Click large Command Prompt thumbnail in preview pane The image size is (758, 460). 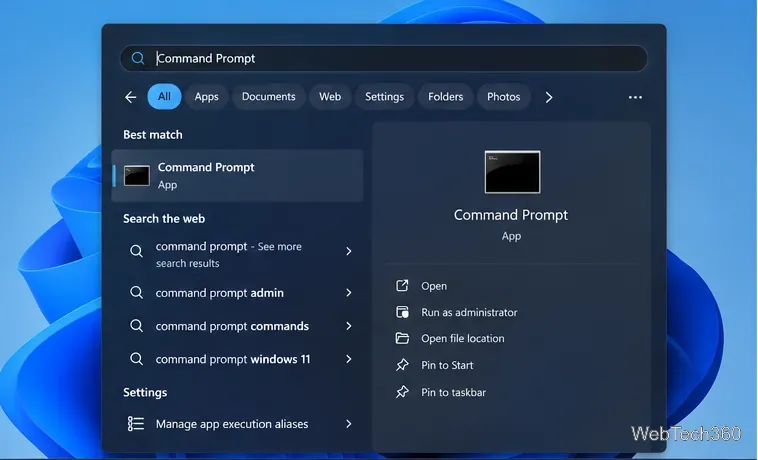pyautogui.click(x=512, y=172)
